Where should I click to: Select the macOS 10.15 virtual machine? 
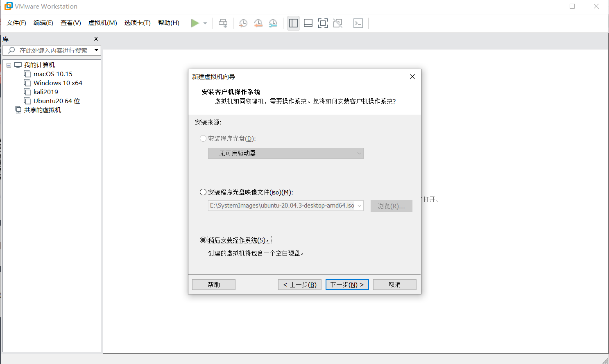[x=53, y=74]
